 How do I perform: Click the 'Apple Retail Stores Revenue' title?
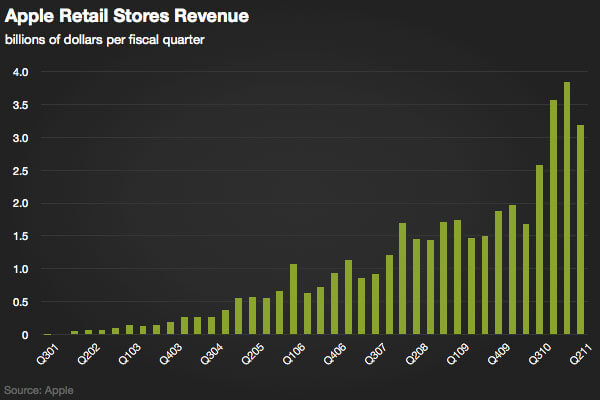pyautogui.click(x=127, y=17)
